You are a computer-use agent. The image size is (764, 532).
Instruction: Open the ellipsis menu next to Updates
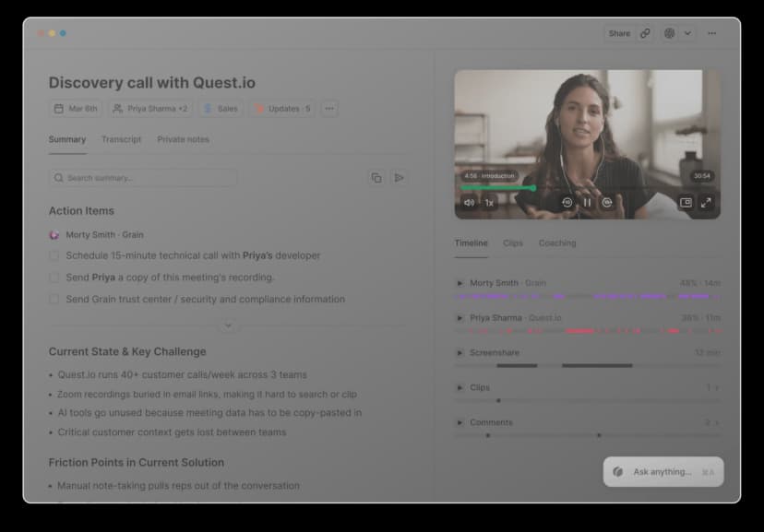click(x=329, y=109)
